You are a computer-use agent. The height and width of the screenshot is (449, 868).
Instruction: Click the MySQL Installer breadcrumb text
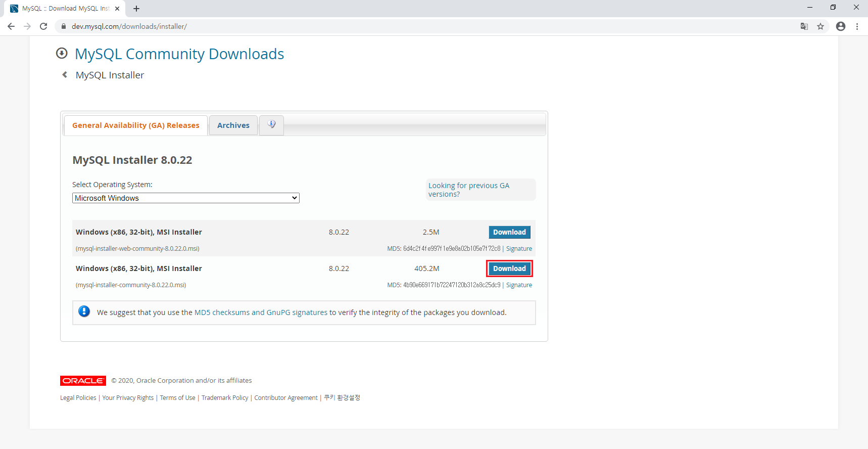pos(110,75)
